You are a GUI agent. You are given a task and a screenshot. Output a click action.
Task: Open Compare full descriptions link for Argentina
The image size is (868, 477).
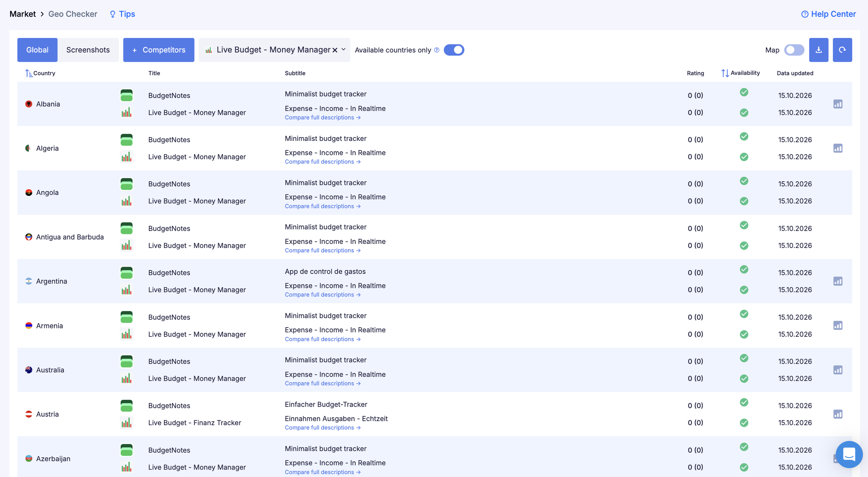322,295
